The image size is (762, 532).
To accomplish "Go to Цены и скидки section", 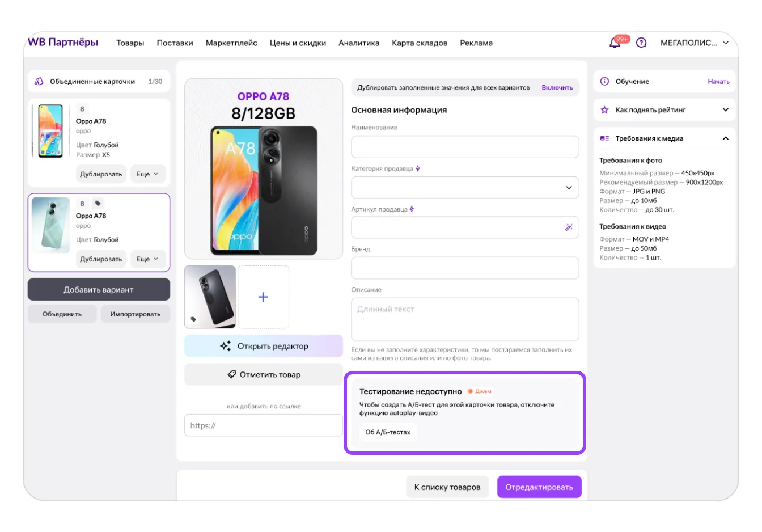I will [x=298, y=43].
